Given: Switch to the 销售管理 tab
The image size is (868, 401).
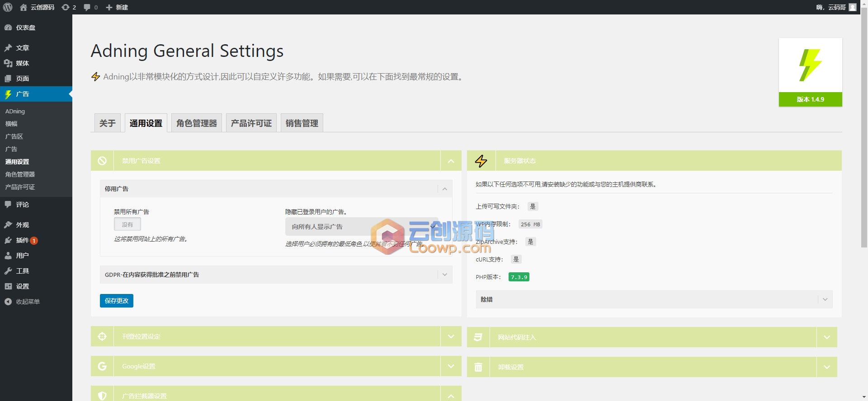Looking at the screenshot, I should (x=302, y=123).
